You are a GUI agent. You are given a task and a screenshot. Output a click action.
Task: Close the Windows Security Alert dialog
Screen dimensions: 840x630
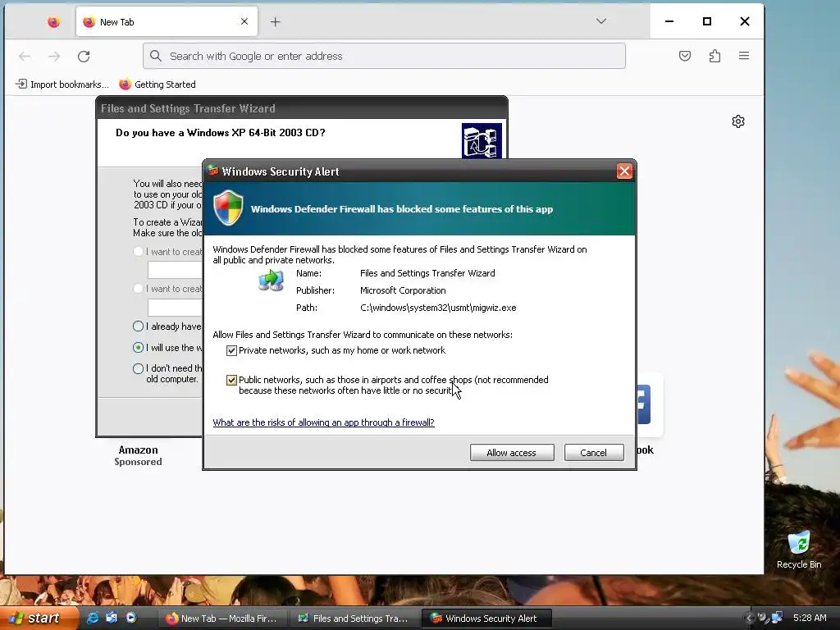coord(624,171)
